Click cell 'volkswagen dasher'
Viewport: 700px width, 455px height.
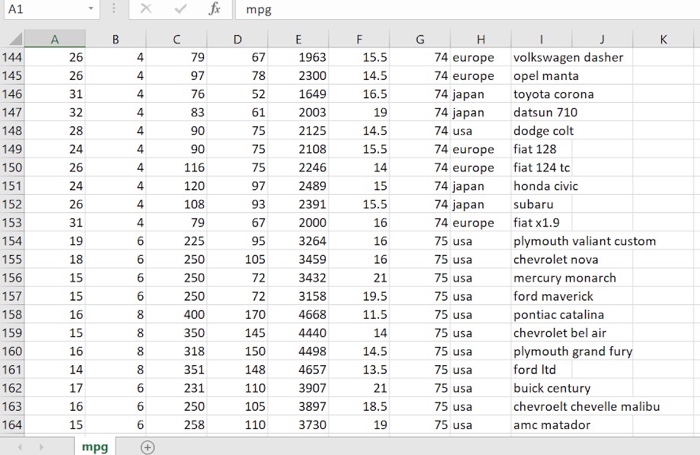568,57
